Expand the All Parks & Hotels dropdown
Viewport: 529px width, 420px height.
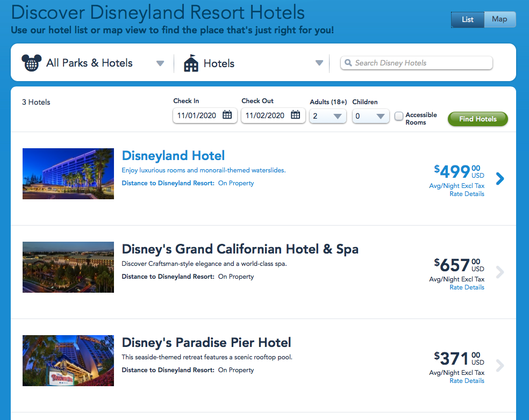point(160,63)
